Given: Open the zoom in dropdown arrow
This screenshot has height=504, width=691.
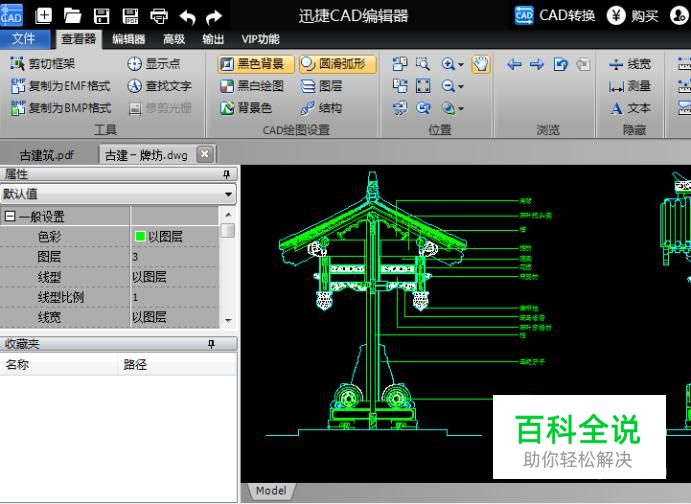Looking at the screenshot, I should [x=461, y=65].
